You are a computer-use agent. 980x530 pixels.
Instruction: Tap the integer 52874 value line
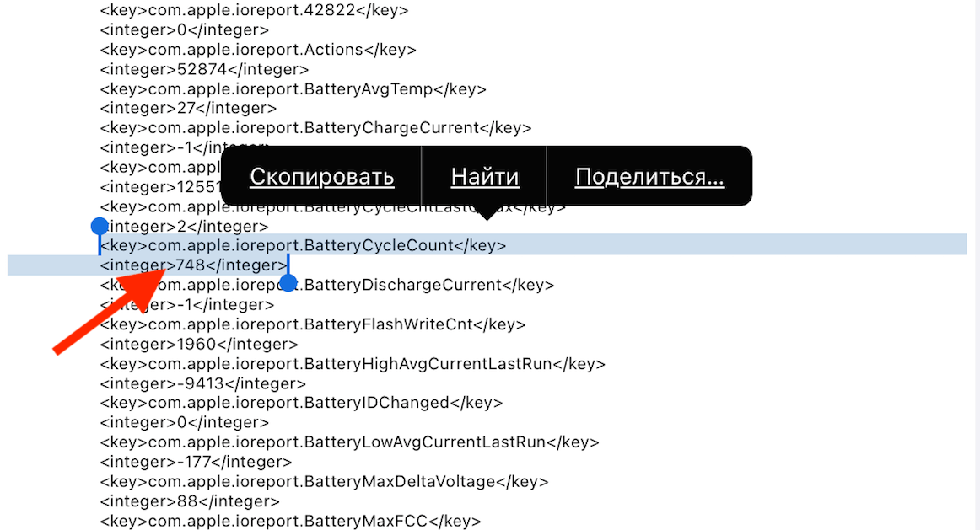pos(204,70)
